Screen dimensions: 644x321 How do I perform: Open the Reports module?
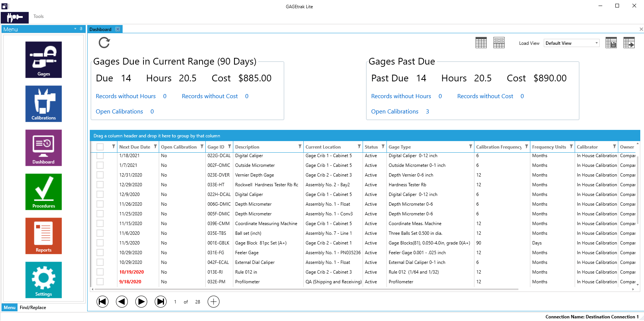44,236
